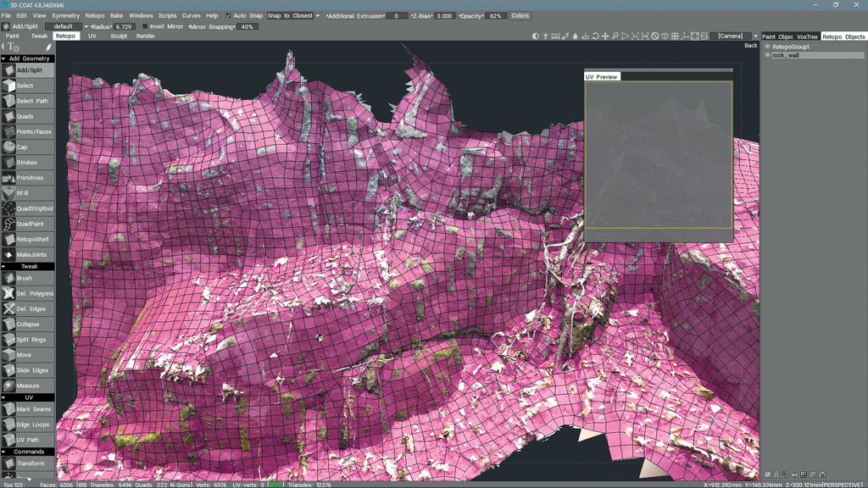Click the Colors button
The width and height of the screenshot is (868, 488).
(520, 15)
